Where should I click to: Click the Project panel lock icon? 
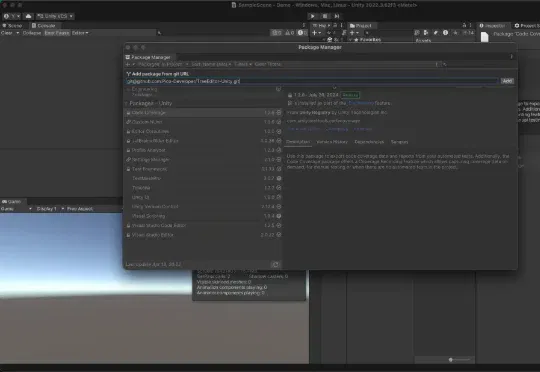[x=464, y=25]
